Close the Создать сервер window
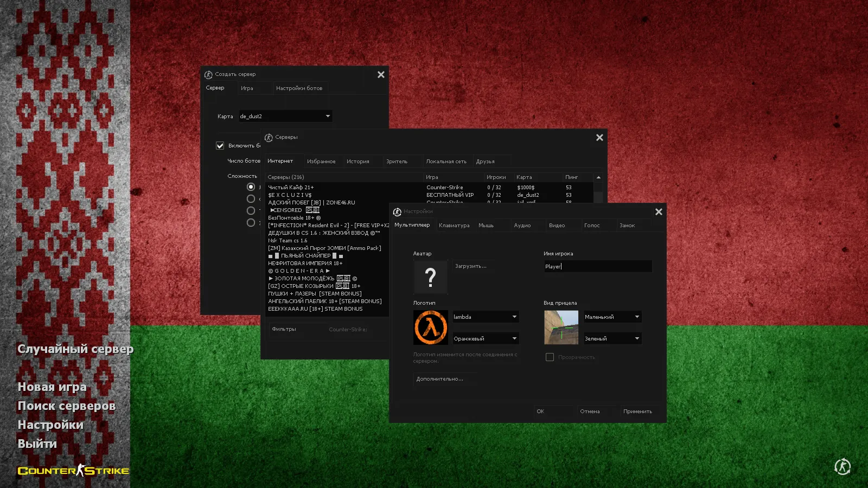Image resolution: width=868 pixels, height=488 pixels. (381, 75)
